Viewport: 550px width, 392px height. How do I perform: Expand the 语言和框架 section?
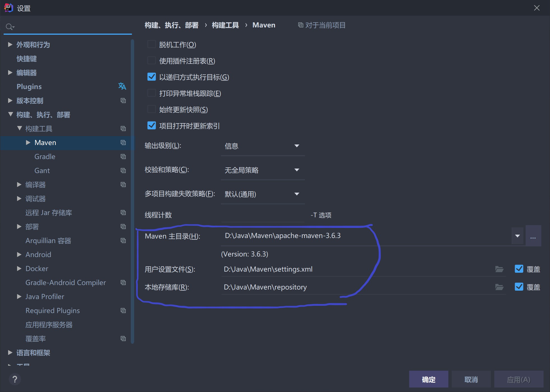tap(10, 353)
